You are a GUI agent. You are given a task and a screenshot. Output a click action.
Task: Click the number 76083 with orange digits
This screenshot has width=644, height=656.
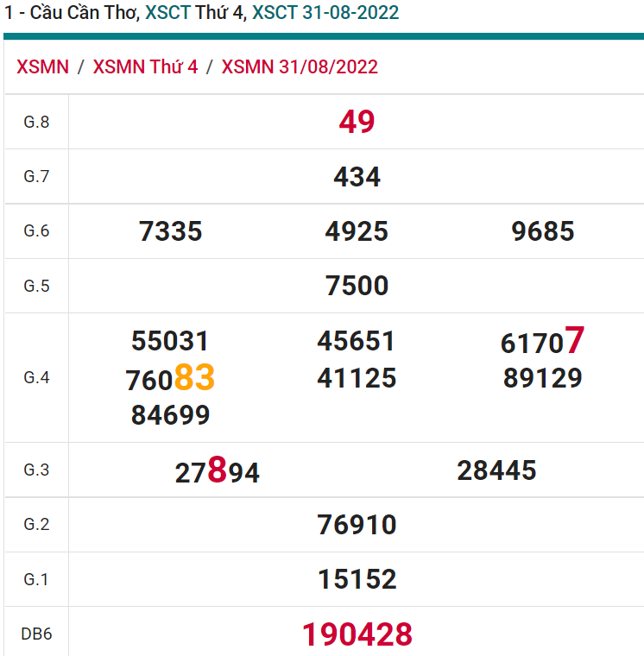pyautogui.click(x=170, y=379)
